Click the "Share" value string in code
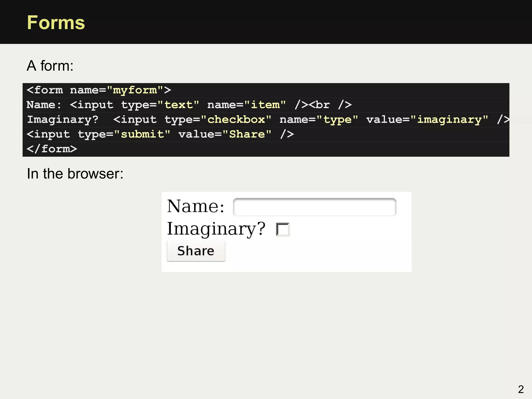Viewport: 532px width, 399px height. (247, 134)
